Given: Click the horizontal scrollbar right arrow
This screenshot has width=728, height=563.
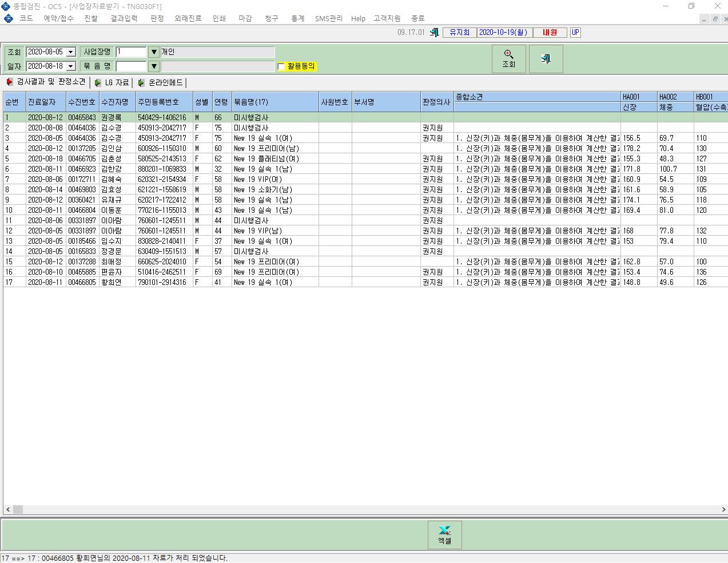Looking at the screenshot, I should click(723, 509).
